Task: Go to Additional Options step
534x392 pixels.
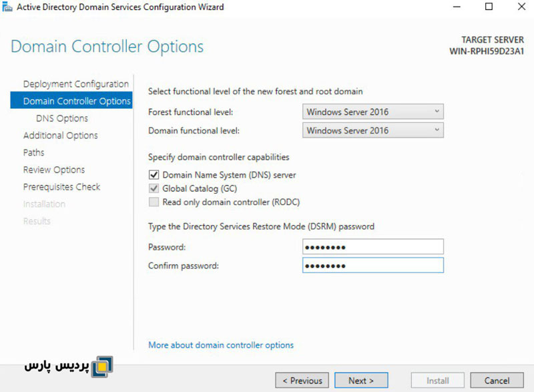Action: 60,135
